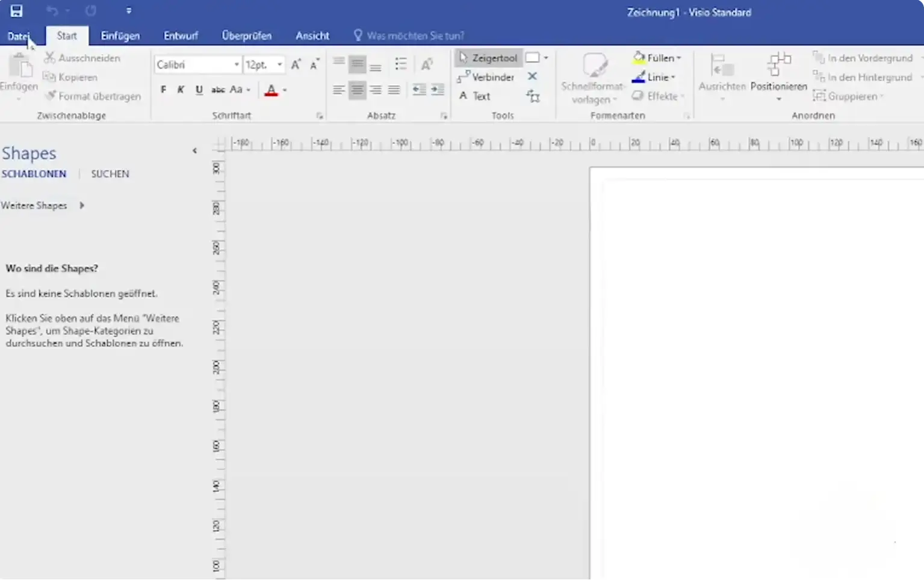
Task: Switch to the Einfügen tab
Action: (120, 36)
